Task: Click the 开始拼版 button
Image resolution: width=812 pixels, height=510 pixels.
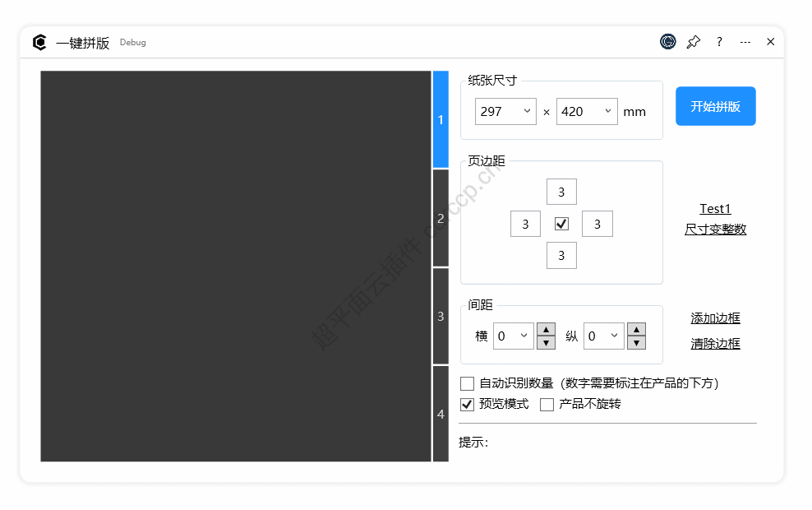Action: (716, 106)
